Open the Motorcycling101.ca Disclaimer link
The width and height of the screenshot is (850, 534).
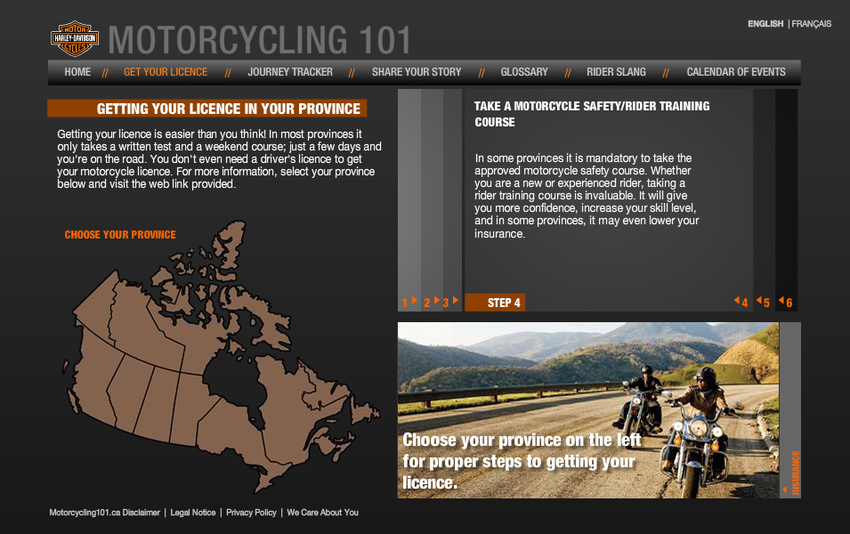105,512
